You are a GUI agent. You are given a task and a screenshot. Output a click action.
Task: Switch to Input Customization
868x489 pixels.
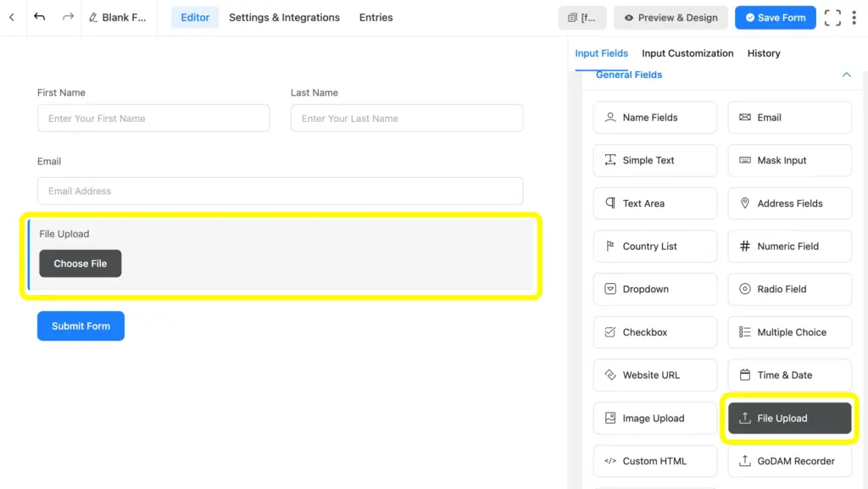[687, 53]
